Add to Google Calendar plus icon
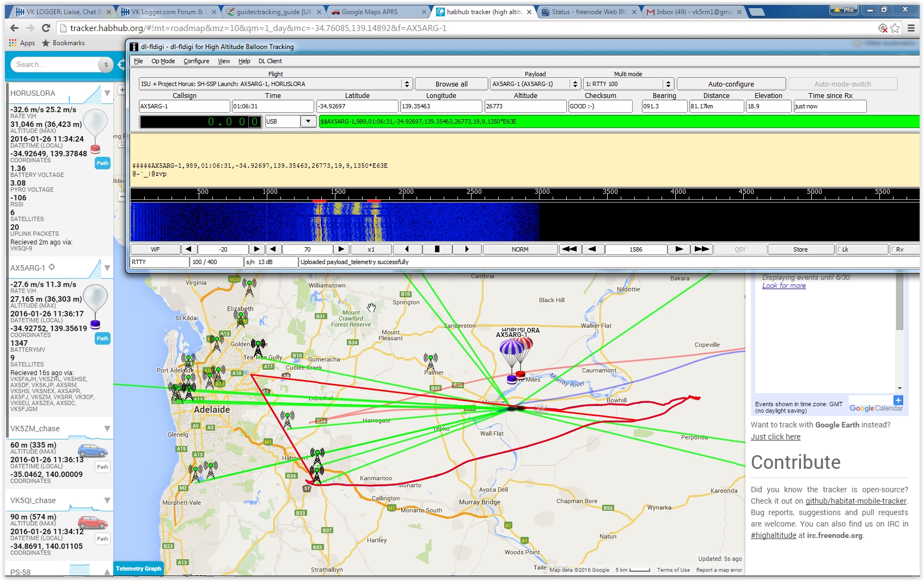 tap(898, 400)
